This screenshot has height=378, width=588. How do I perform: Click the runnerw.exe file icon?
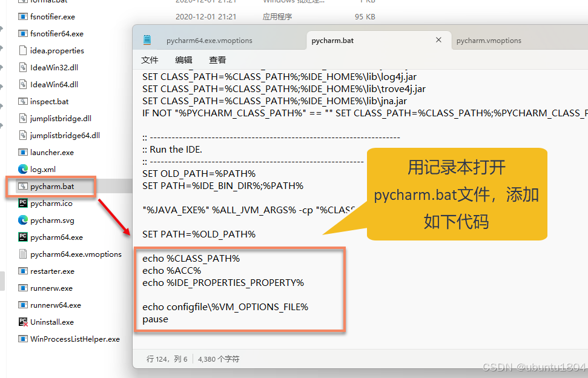[23, 288]
